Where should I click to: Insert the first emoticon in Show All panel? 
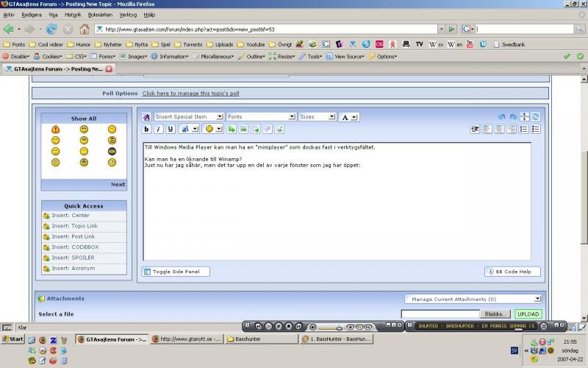[56, 130]
